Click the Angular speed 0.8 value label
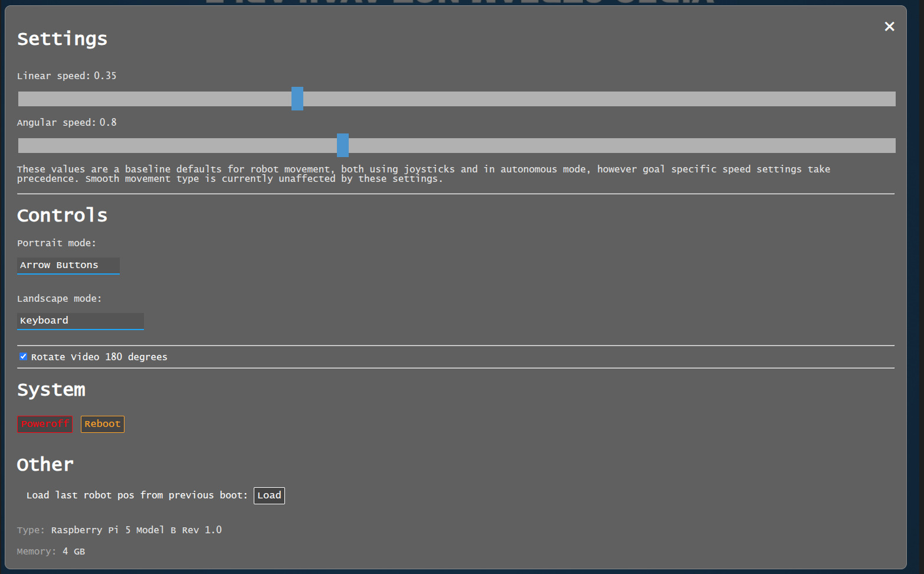This screenshot has height=574, width=924. coord(107,122)
